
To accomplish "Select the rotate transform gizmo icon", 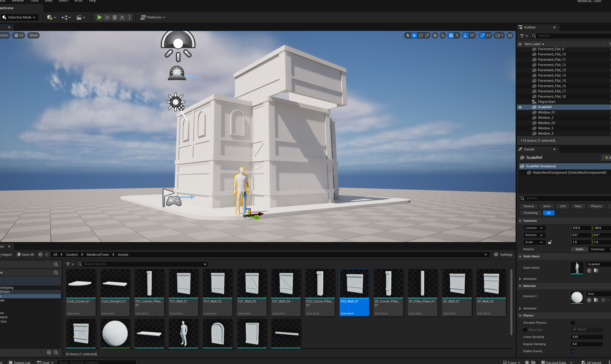I will pos(421,35).
